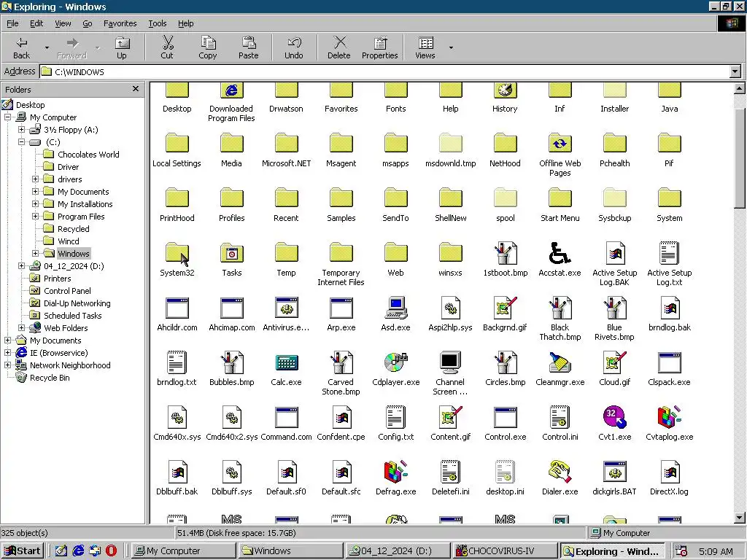Select the Downloaded Program Files folder

pos(232,90)
